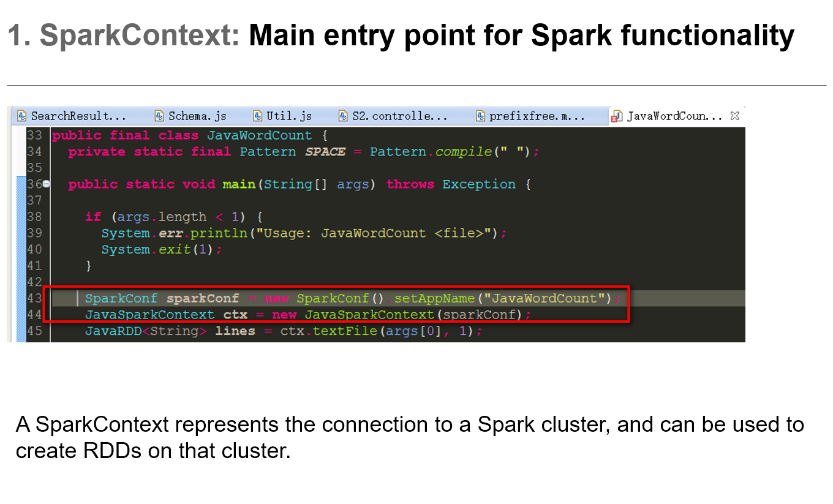Switch to the S2.controlle... tab

(x=393, y=116)
